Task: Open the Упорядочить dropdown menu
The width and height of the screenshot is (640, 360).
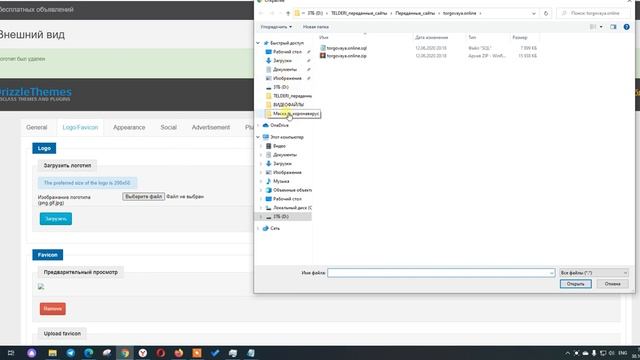Action: point(276,27)
